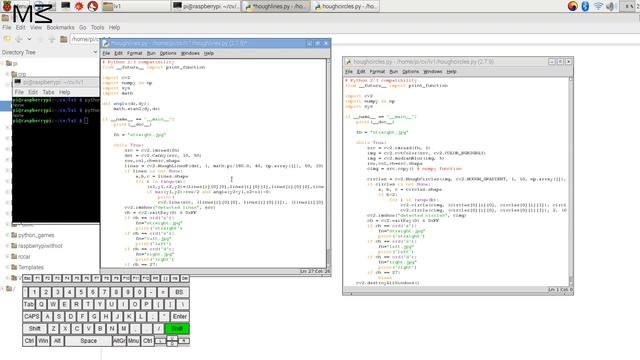Toggle the AltGr key on the virtual keyboard
Viewport: 640px width, 360px height.
119,341
